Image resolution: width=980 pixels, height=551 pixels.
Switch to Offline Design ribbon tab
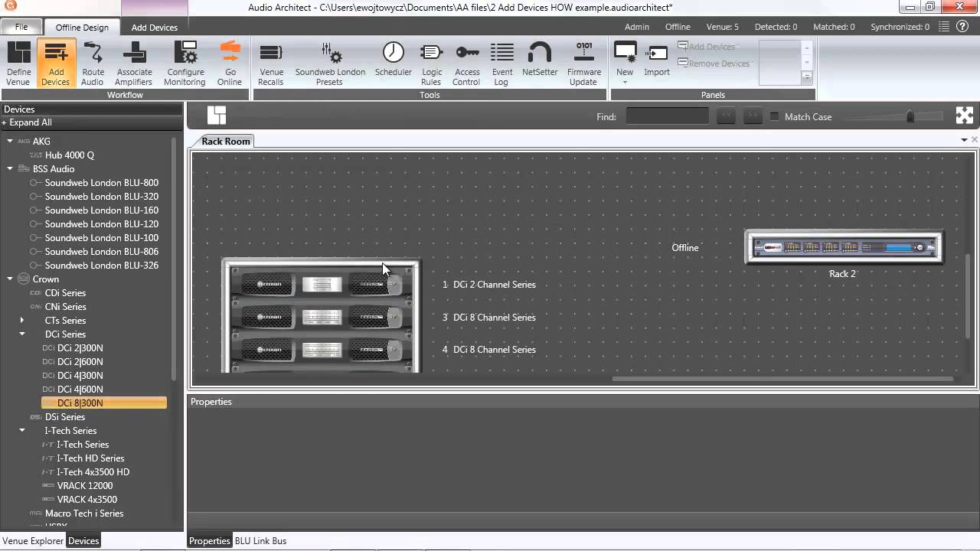(82, 28)
